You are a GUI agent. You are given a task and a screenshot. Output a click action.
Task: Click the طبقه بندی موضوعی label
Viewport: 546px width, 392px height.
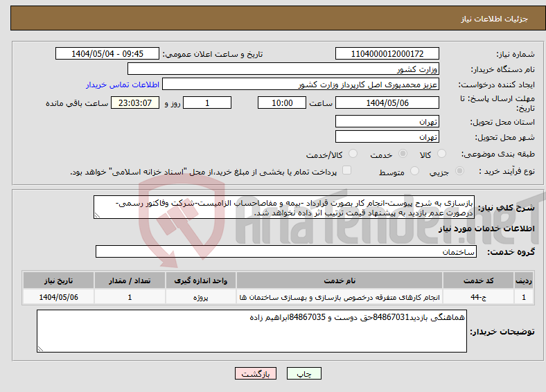pyautogui.click(x=498, y=154)
